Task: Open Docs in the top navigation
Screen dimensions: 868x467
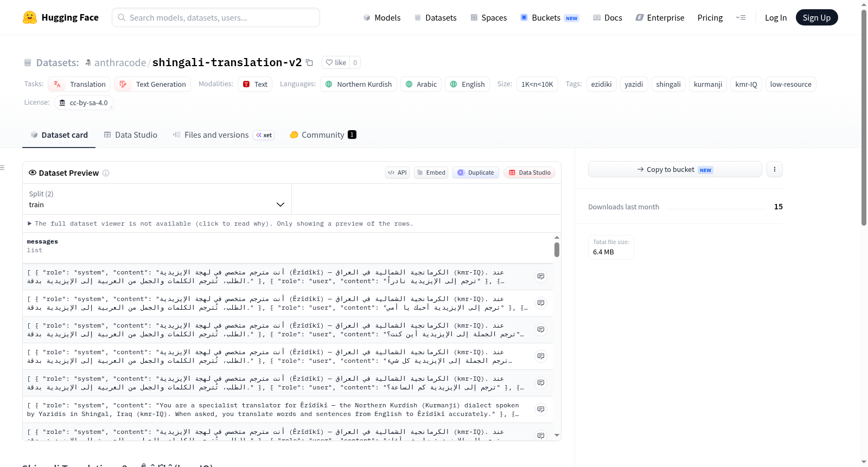Action: [608, 18]
